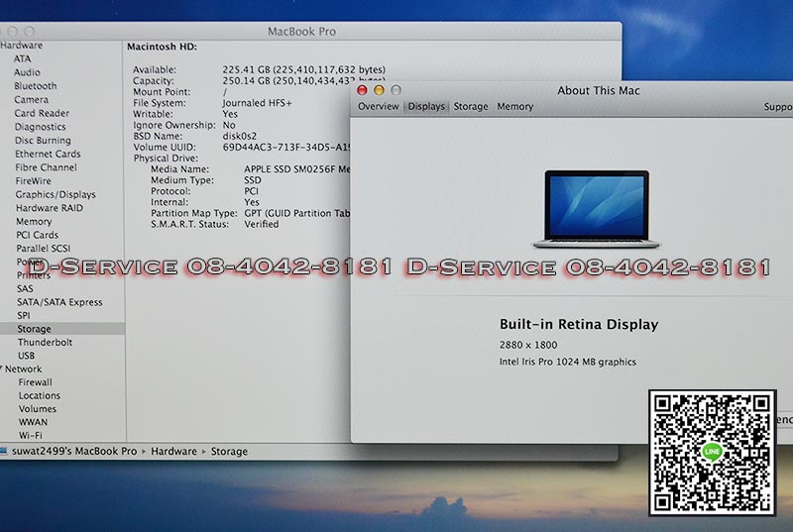The height and width of the screenshot is (532, 793).
Task: Select WWAN under Network
Action: click(x=33, y=422)
